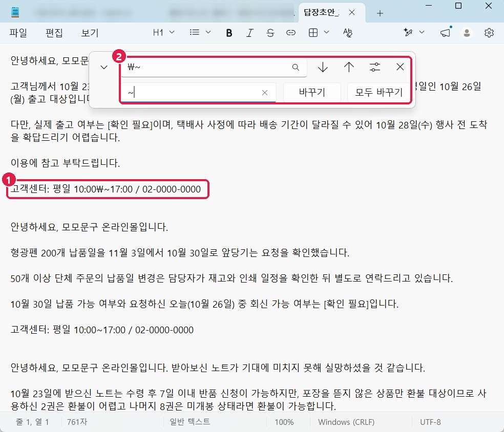This screenshot has width=504, height=432.
Task: Toggle bold formatting
Action: point(229,33)
